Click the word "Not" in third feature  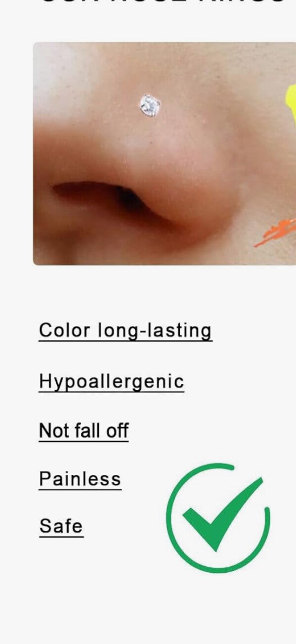[54, 431]
